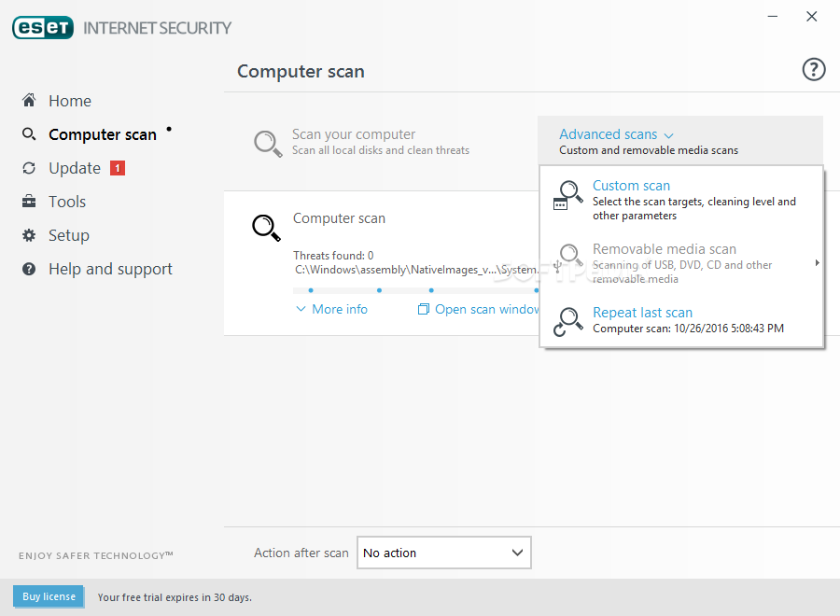The height and width of the screenshot is (616, 840).
Task: Expand Removable media scan submenu arrow
Action: point(817,263)
